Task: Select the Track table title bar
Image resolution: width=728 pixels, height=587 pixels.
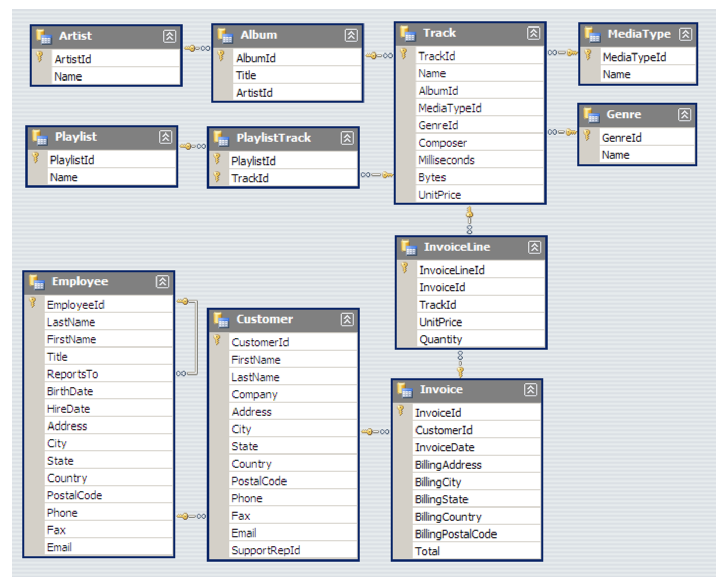Action: (470, 34)
